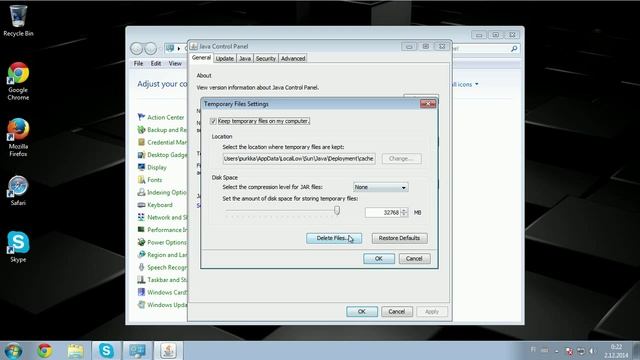Viewport: 640px width, 360px height.
Task: Open the Safari desktop shortcut
Action: 18,191
